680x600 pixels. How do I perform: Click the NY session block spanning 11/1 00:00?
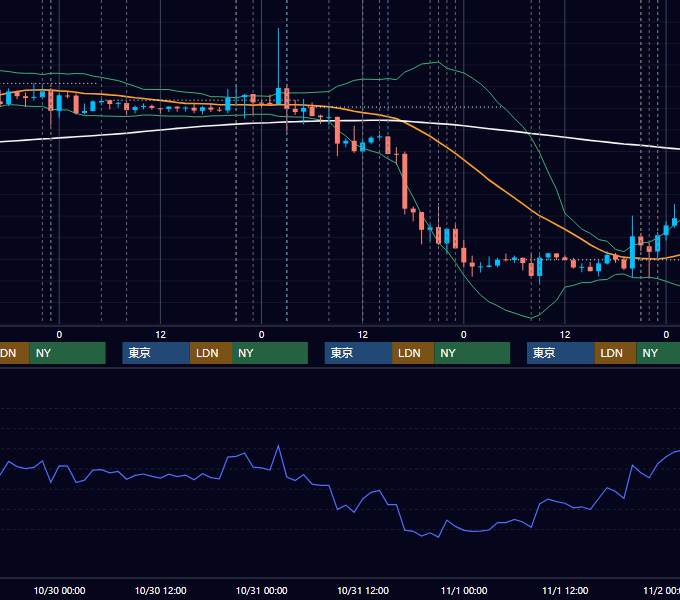pyautogui.click(x=472, y=353)
